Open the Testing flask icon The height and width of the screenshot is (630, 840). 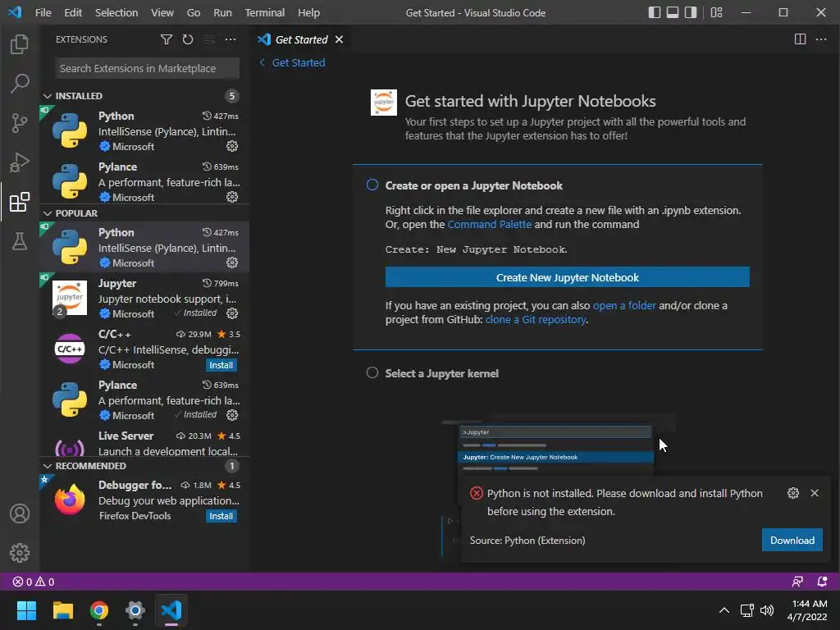click(x=20, y=241)
